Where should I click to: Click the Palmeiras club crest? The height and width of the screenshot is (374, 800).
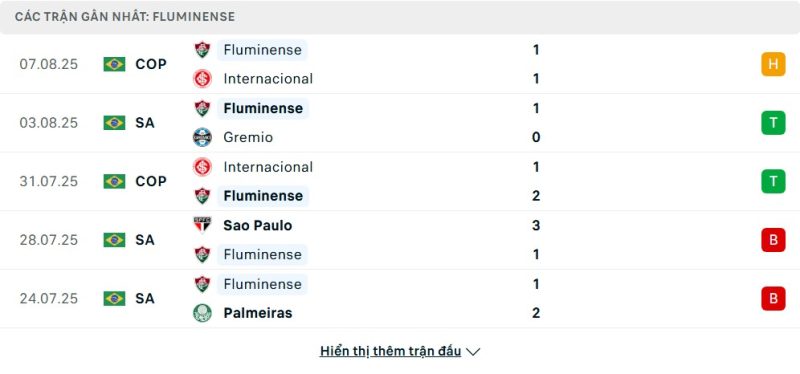(x=203, y=313)
